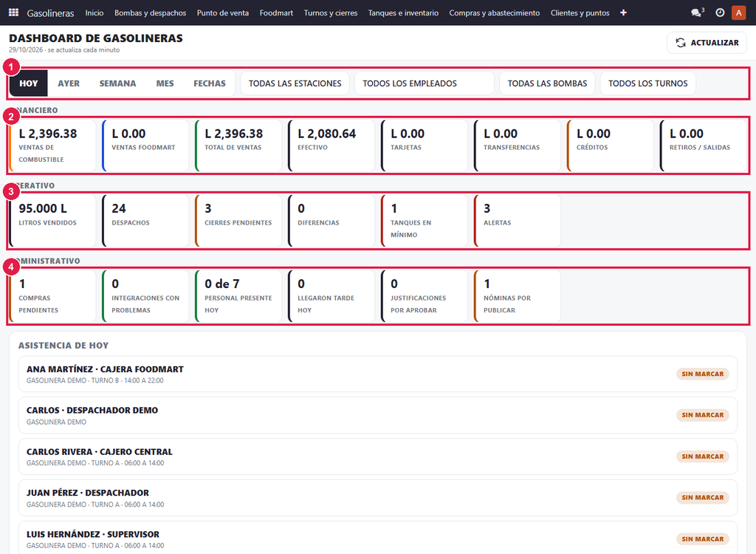Viewport: 756px width, 554px height.
Task: Click SIN MARCAR badge for Juan Pérez
Action: [703, 498]
